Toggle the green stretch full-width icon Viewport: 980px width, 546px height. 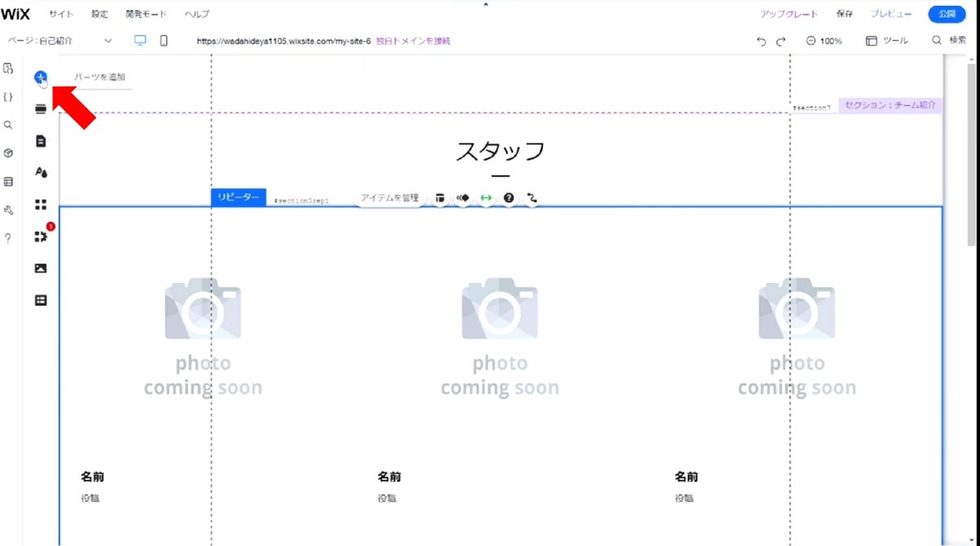click(x=486, y=198)
